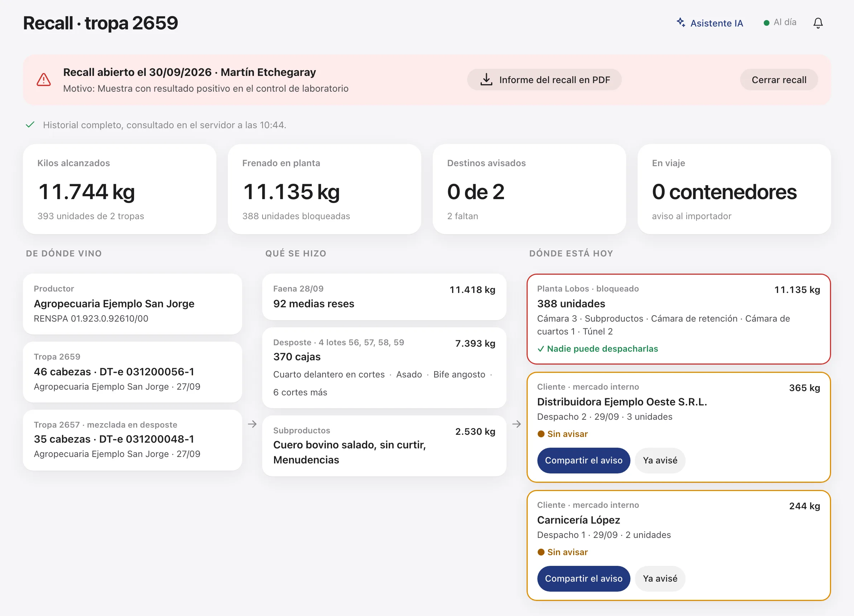This screenshot has height=616, width=854.
Task: Open the Frenado en planta card
Action: tap(324, 189)
